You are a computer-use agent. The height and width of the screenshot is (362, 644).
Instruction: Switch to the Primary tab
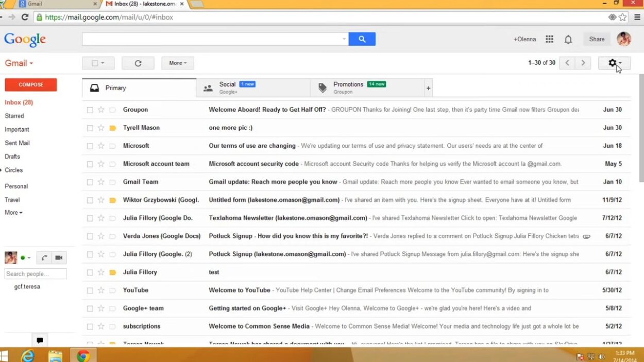point(139,88)
